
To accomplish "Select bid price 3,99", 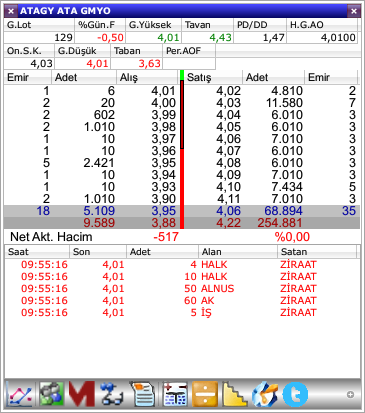I will point(163,115).
